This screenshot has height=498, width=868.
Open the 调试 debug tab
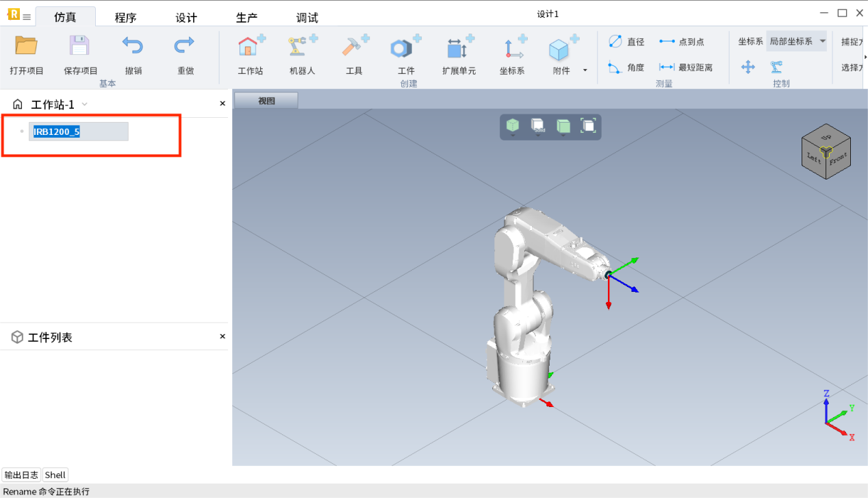click(x=307, y=18)
